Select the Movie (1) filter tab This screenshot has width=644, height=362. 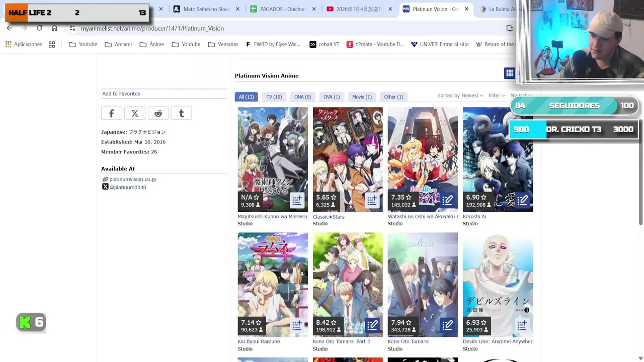point(362,97)
